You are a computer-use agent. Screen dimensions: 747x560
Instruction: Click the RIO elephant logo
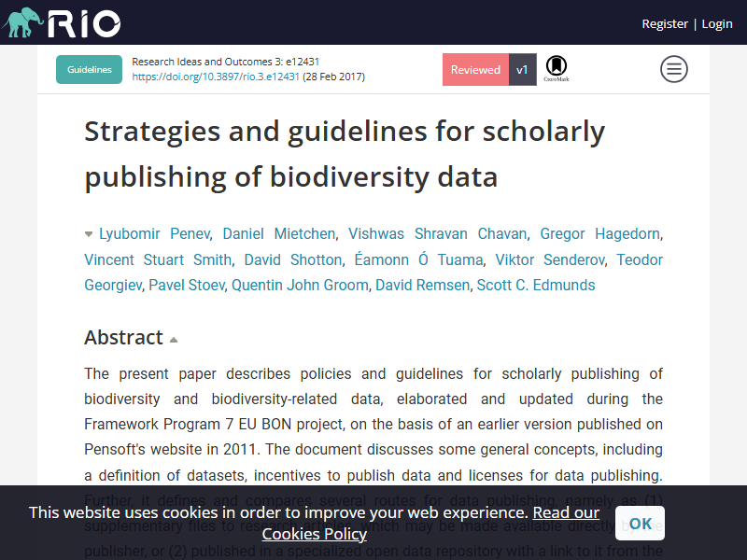tap(61, 22)
